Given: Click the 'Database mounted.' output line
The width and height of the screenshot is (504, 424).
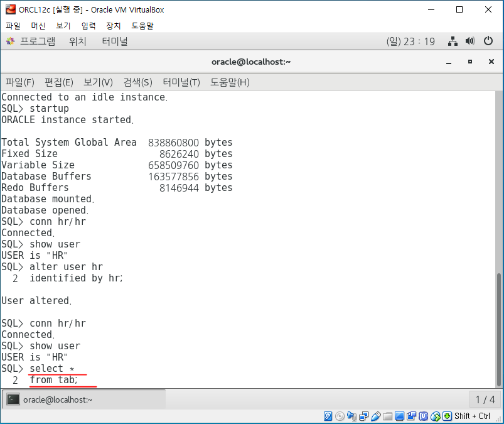Looking at the screenshot, I should (x=48, y=199).
